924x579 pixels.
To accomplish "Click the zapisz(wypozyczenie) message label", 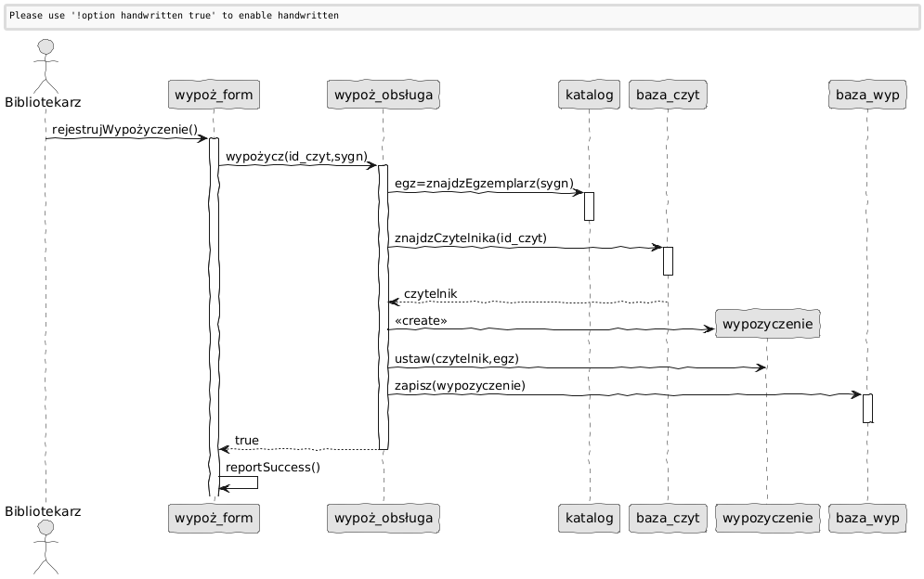I will coord(460,386).
